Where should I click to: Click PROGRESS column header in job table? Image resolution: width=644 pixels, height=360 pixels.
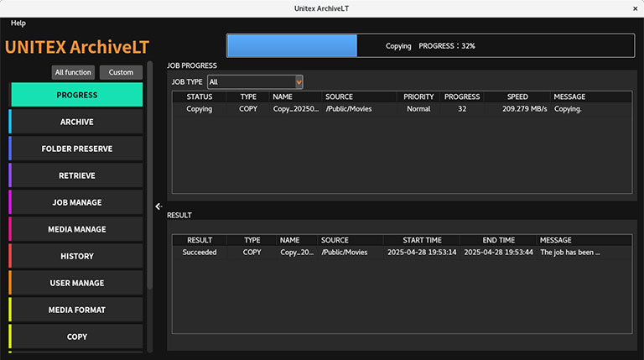[x=462, y=97]
